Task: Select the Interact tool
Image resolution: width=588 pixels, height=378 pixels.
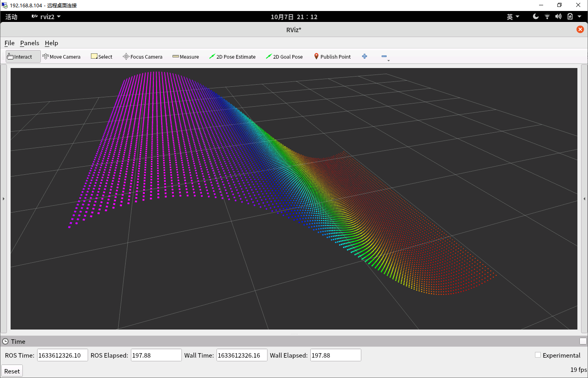Action: pos(23,57)
